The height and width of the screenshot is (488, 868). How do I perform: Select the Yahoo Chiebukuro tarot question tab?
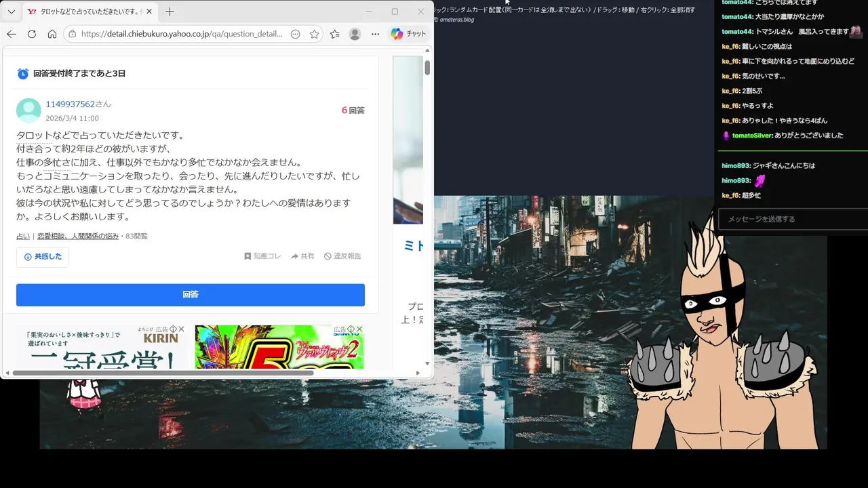point(91,12)
